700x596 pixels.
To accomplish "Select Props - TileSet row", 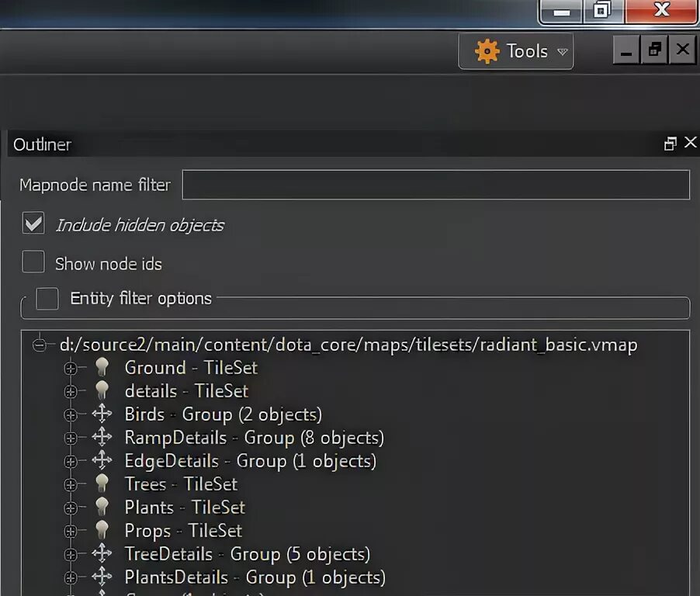I will pos(183,530).
